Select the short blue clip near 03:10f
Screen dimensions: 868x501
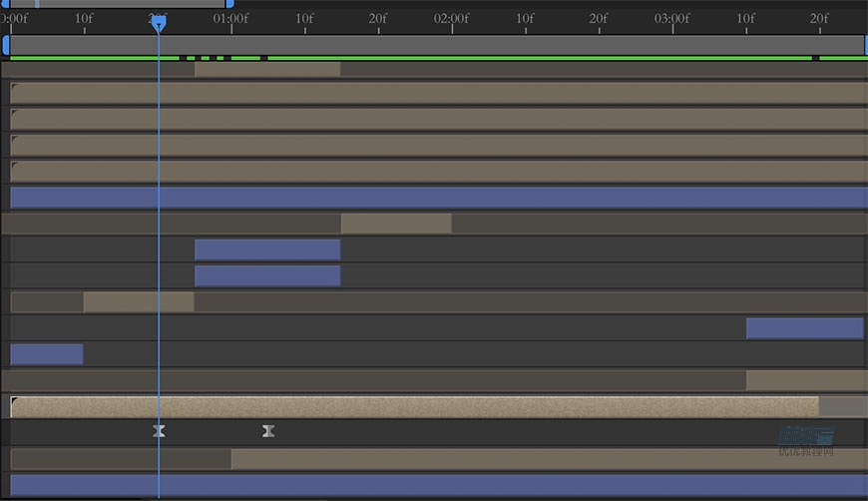click(804, 328)
